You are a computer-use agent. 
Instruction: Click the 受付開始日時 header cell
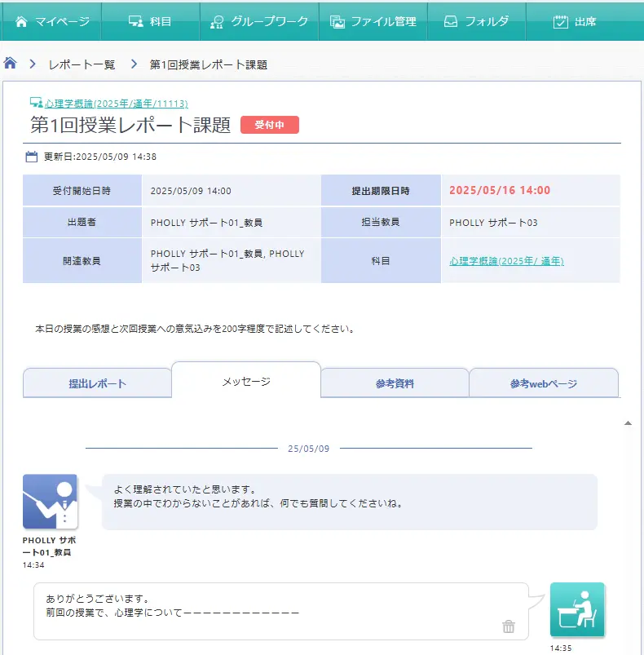pyautogui.click(x=82, y=191)
